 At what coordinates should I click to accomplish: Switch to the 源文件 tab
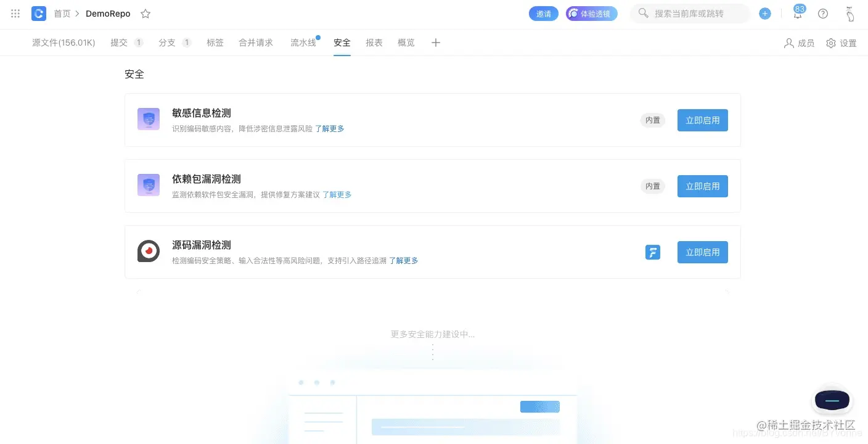(x=63, y=43)
